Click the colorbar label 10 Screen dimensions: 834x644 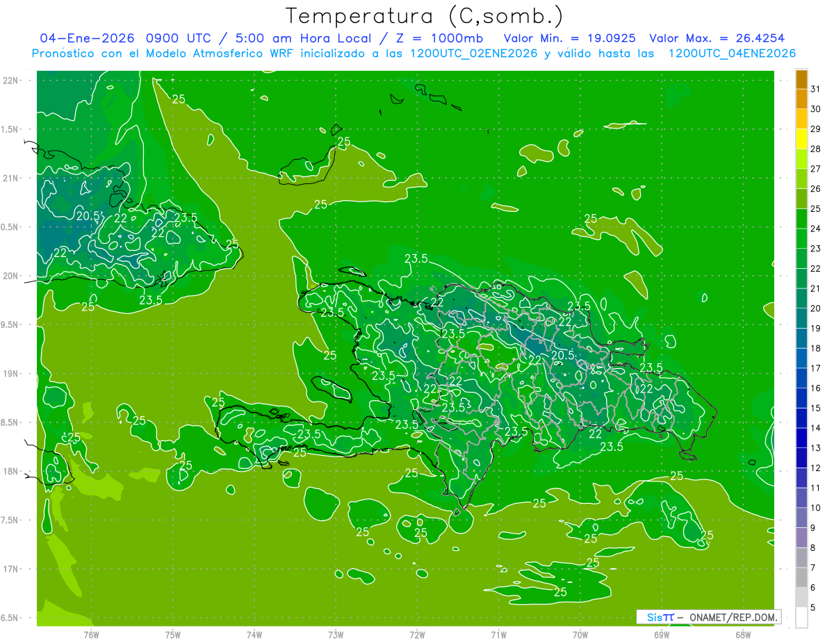point(816,509)
